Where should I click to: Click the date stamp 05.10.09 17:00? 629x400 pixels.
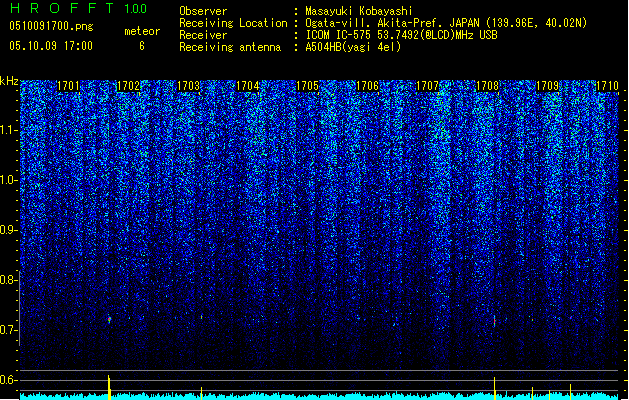(51, 46)
